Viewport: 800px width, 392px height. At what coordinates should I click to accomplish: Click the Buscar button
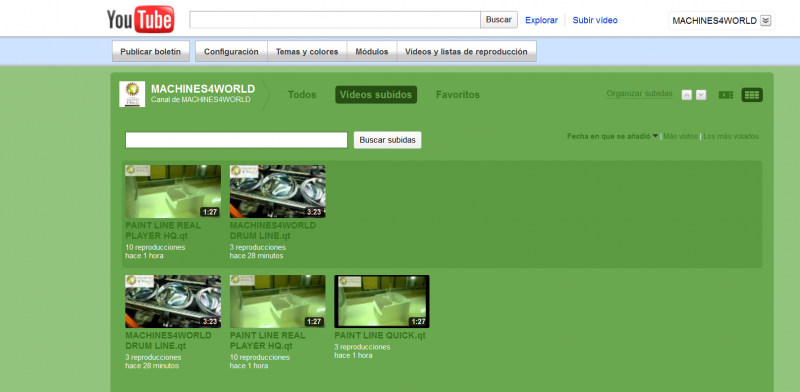[498, 19]
